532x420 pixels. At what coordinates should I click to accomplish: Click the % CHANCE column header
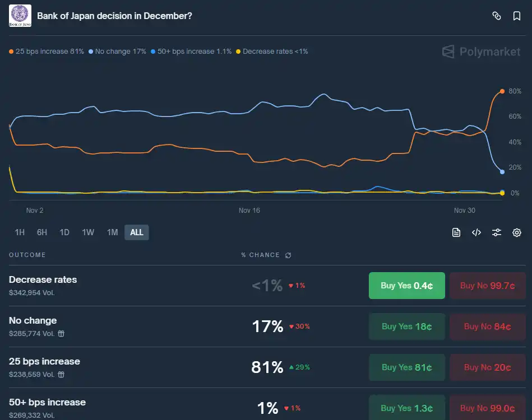[x=260, y=255]
